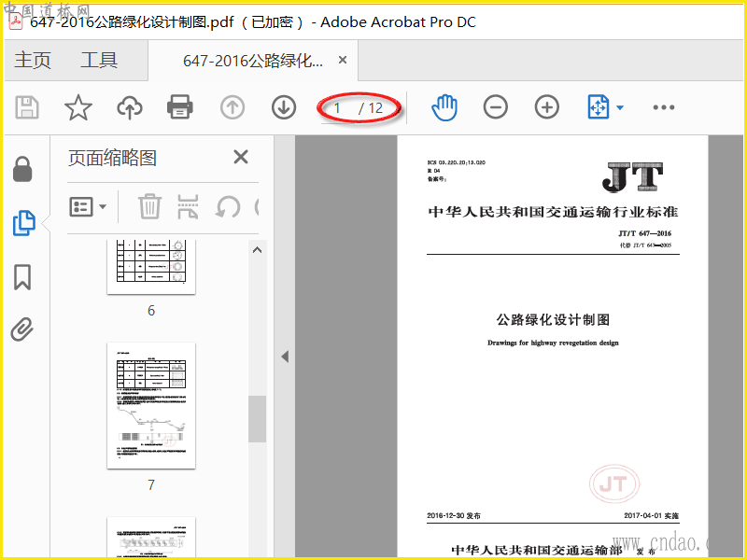Close the 647-2016公路绿化 document tab
Screen dimensions: 747x560
click(x=343, y=60)
